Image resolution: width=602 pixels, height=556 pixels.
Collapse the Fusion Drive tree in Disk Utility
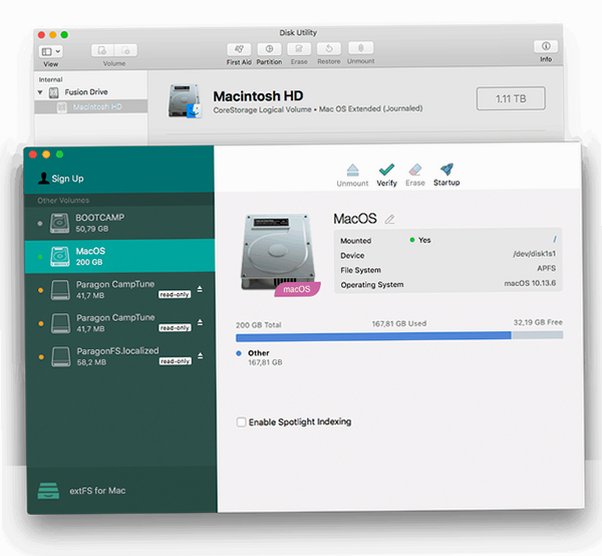pyautogui.click(x=40, y=92)
